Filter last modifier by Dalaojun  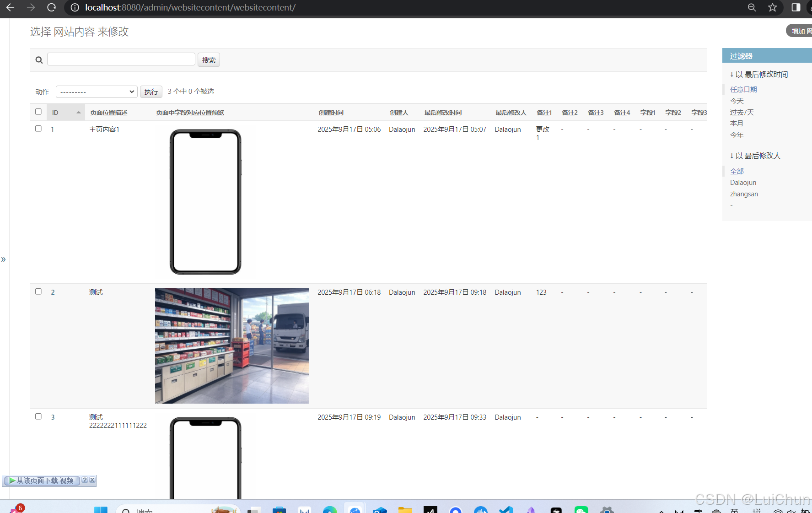[743, 183]
